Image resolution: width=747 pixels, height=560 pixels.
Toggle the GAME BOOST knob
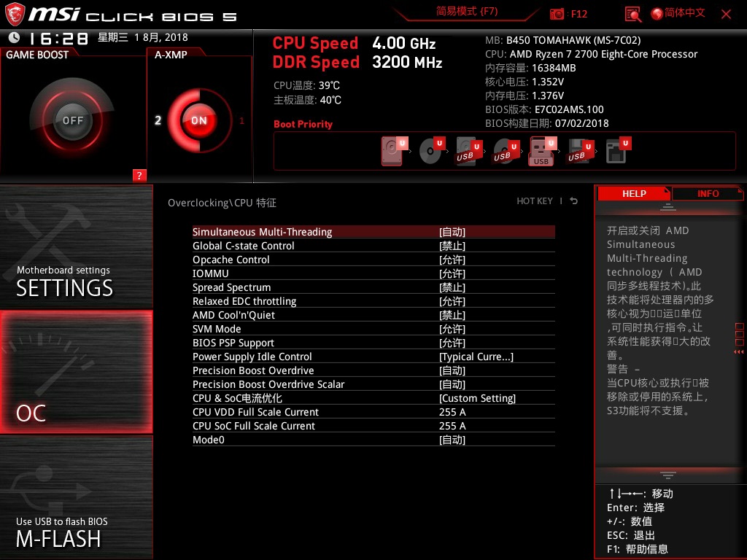[72, 120]
